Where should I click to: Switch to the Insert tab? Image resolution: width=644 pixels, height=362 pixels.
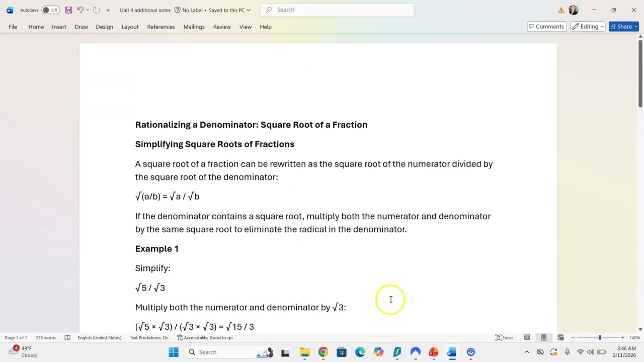[x=59, y=27]
